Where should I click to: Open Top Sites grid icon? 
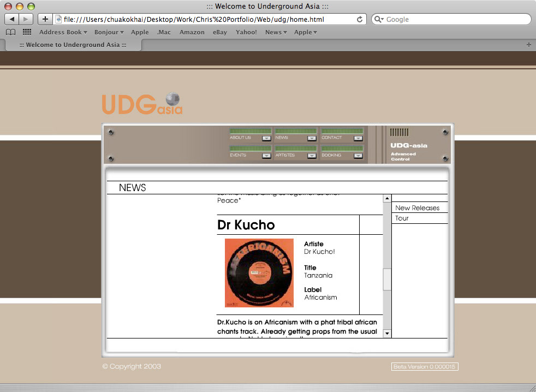[27, 32]
